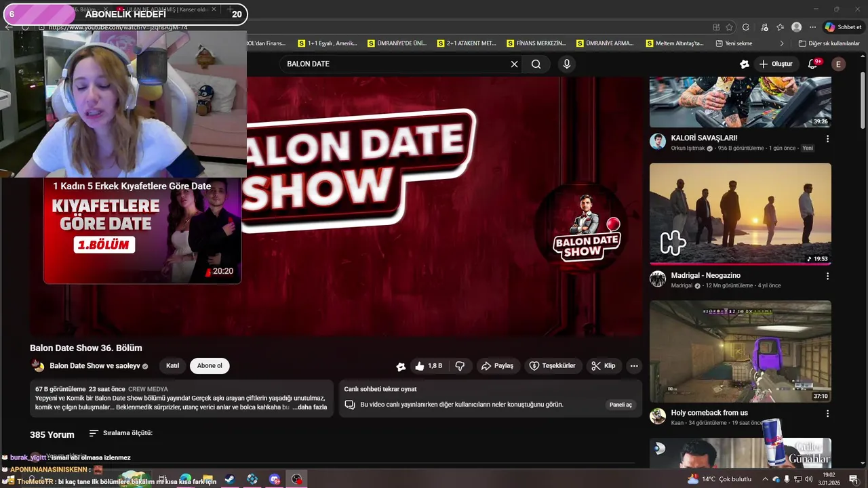The height and width of the screenshot is (488, 868).
Task: Open the Windows notification center icon
Action: [x=853, y=479]
